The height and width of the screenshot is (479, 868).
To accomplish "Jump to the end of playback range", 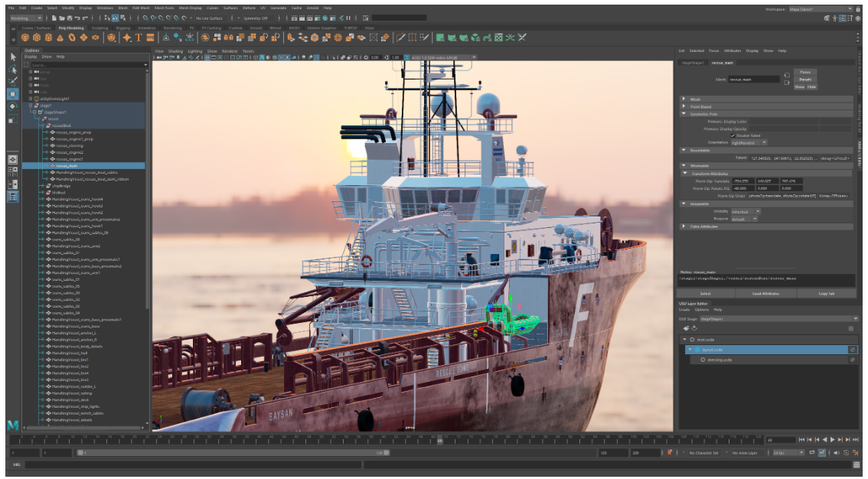I will pyautogui.click(x=857, y=440).
